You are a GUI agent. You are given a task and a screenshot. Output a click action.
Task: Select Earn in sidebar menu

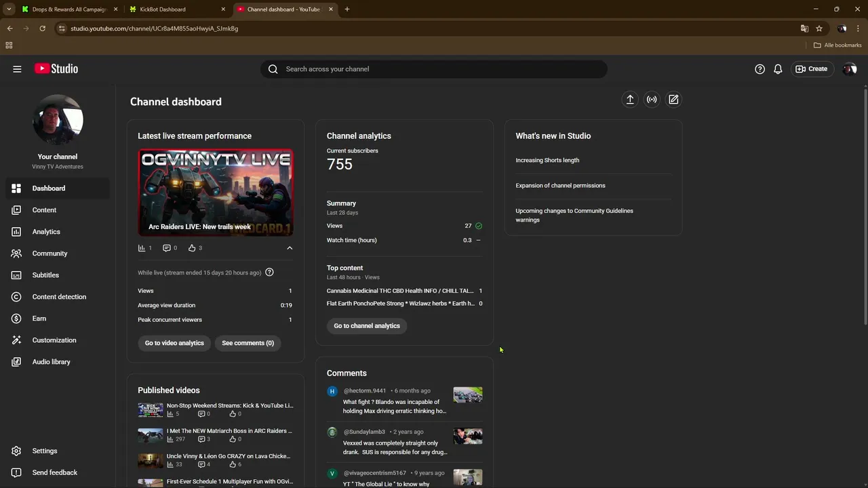point(57,318)
